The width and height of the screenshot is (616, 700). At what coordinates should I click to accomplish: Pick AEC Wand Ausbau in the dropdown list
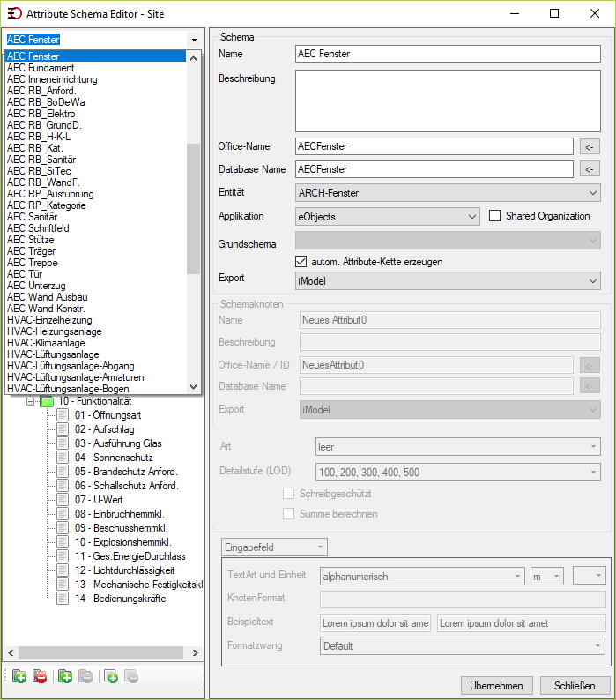coord(96,297)
